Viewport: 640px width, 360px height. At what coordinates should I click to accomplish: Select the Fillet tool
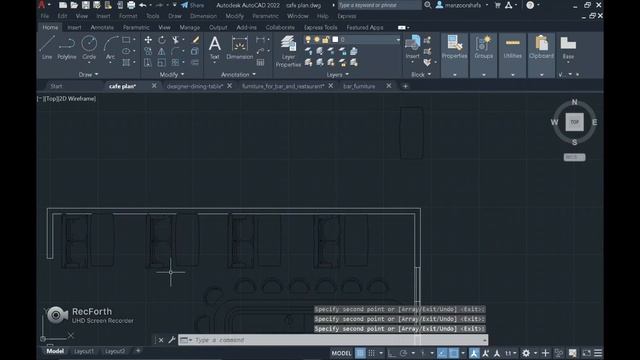176,51
